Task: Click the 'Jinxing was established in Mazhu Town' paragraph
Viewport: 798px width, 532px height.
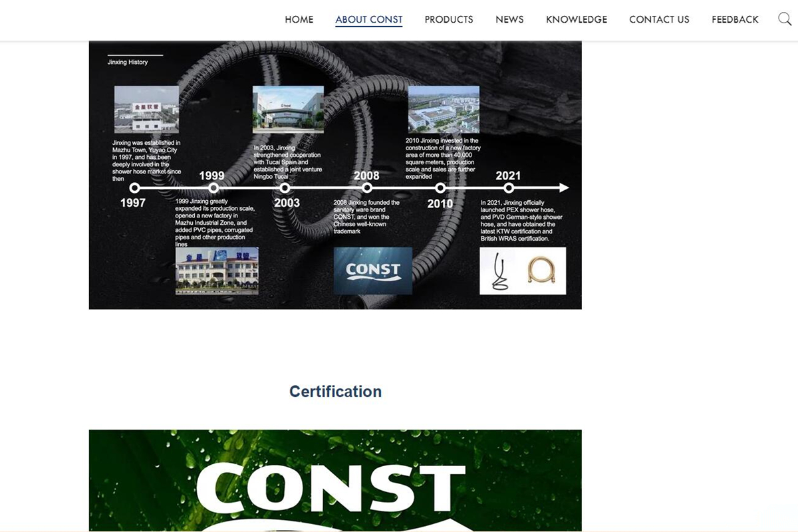Action: [146, 160]
